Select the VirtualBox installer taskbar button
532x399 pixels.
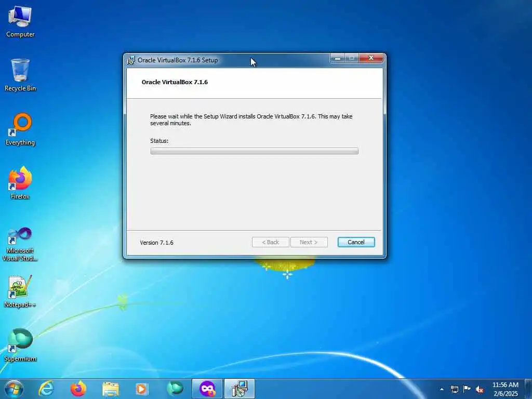[x=239, y=389]
